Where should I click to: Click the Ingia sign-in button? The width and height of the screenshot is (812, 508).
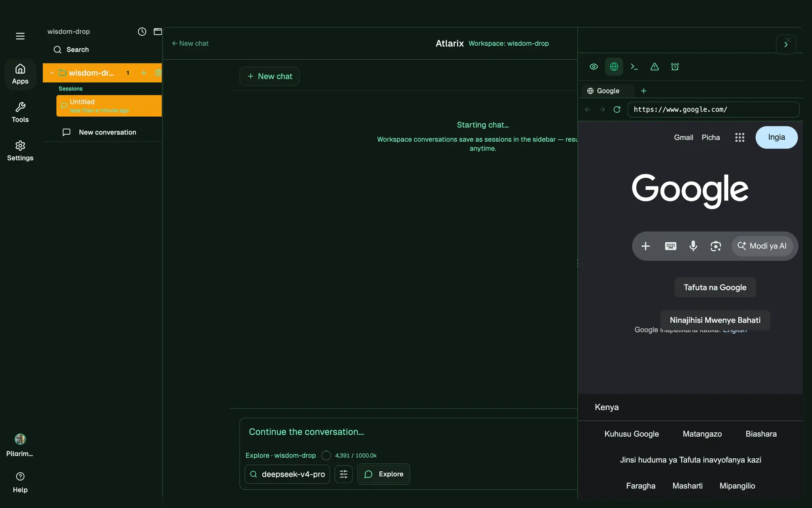coord(776,137)
